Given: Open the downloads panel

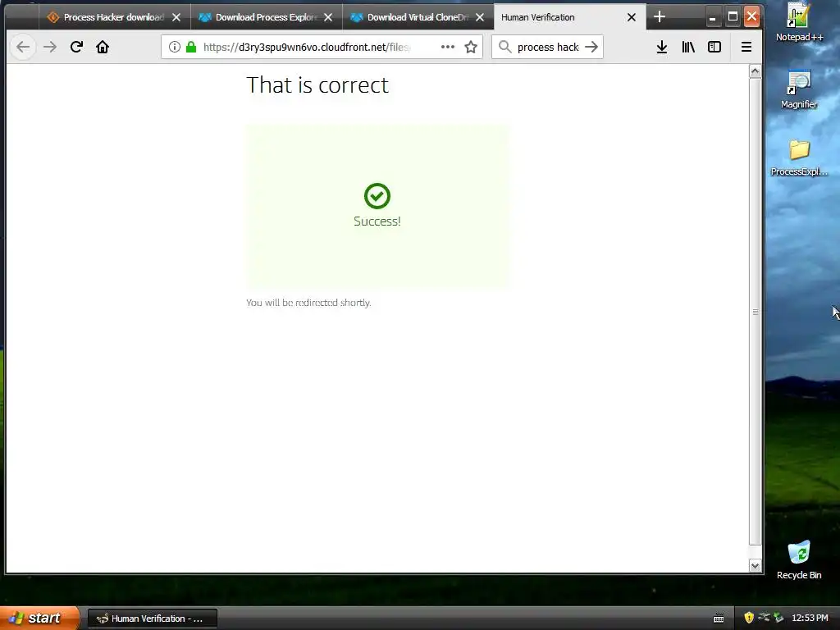Looking at the screenshot, I should [x=662, y=47].
